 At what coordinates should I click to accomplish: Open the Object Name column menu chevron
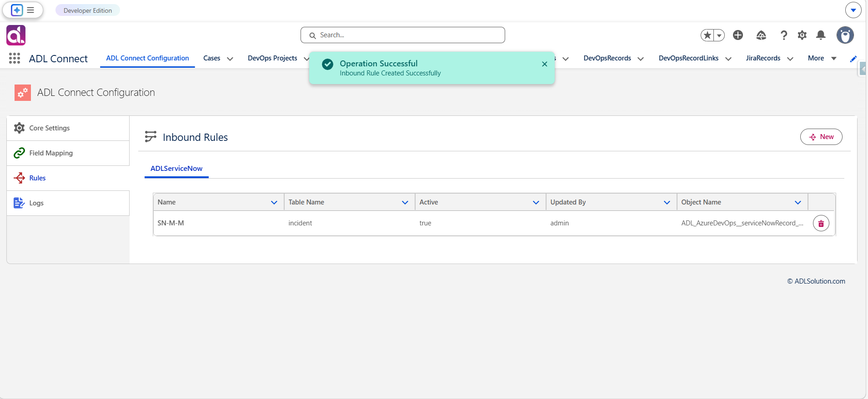798,202
